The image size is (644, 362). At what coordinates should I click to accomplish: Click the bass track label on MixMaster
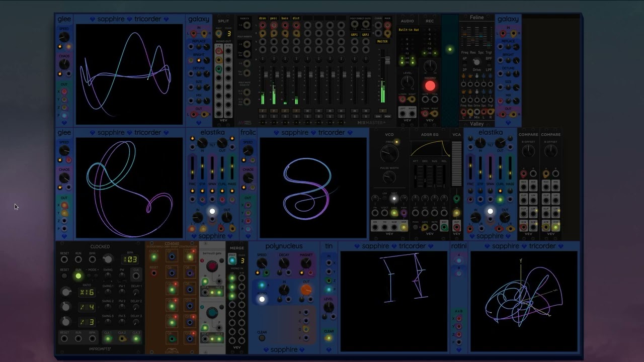pyautogui.click(x=285, y=19)
